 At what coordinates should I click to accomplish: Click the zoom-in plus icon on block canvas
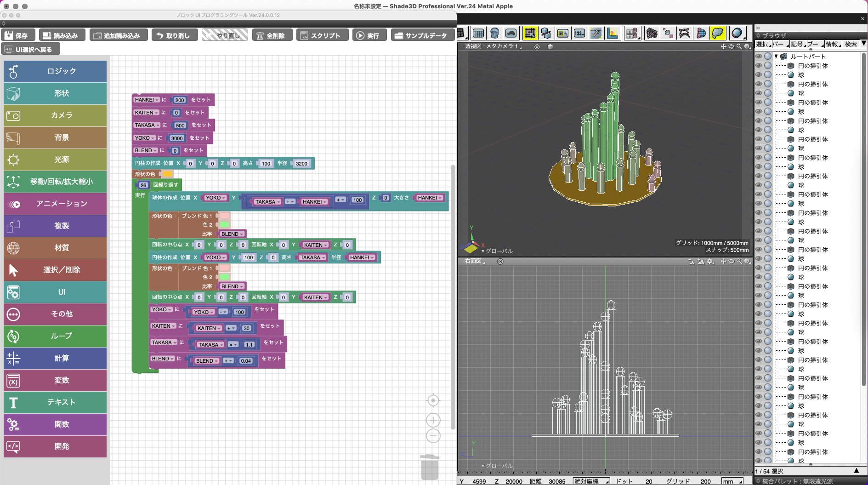(433, 420)
